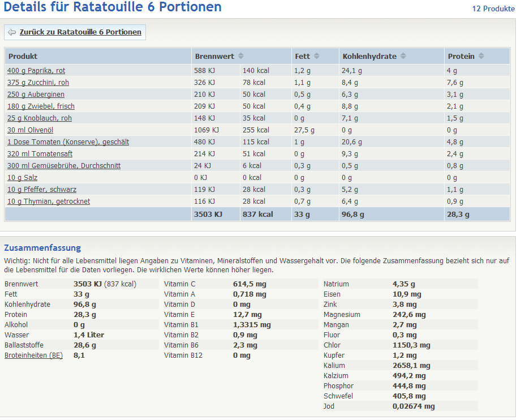
Task: Sort by Protein using its arrow icon
Action: (481, 56)
